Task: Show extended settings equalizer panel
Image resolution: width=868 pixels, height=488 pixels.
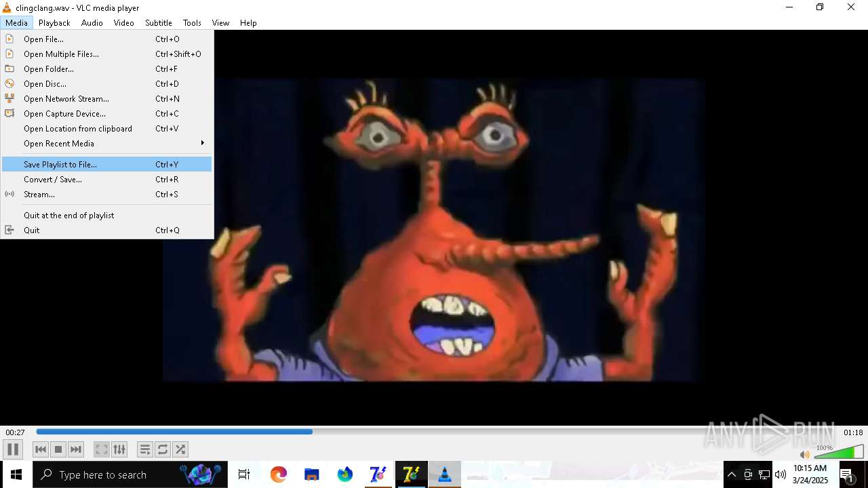Action: [x=119, y=449]
